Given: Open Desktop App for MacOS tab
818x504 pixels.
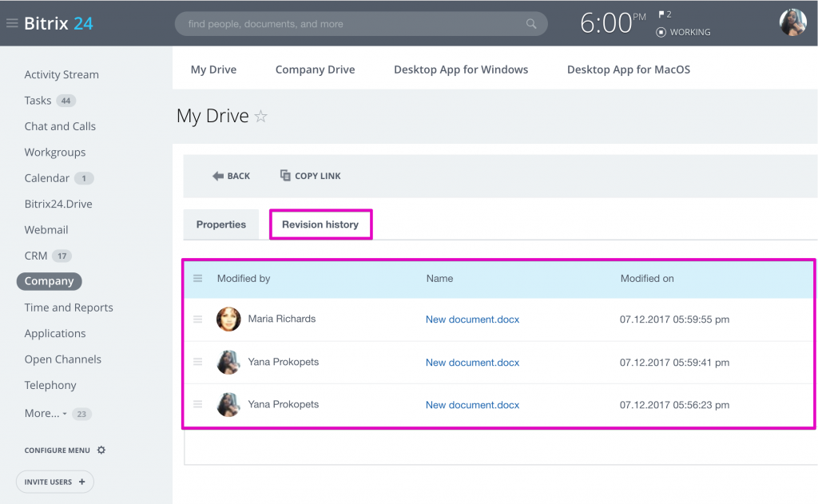Looking at the screenshot, I should click(x=629, y=69).
